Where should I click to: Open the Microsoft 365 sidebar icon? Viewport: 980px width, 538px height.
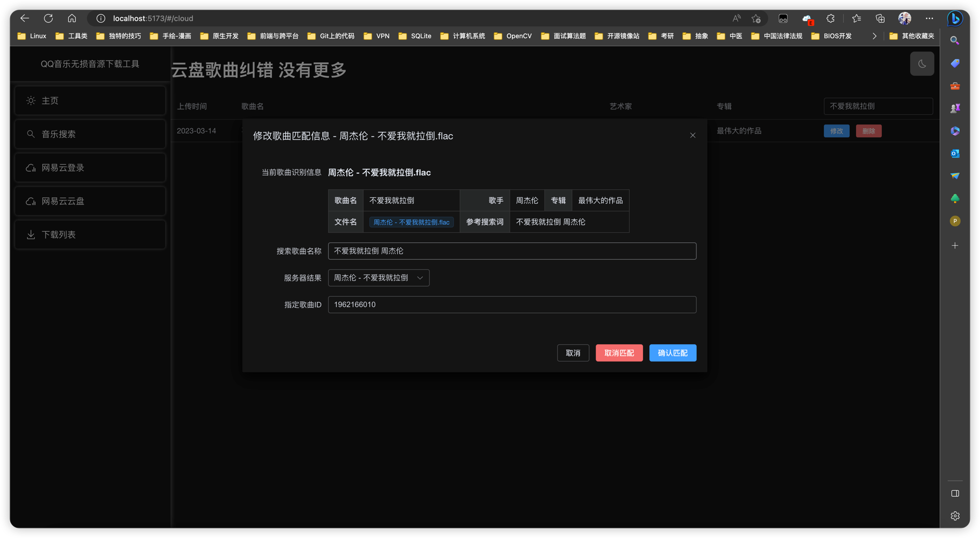point(955,131)
